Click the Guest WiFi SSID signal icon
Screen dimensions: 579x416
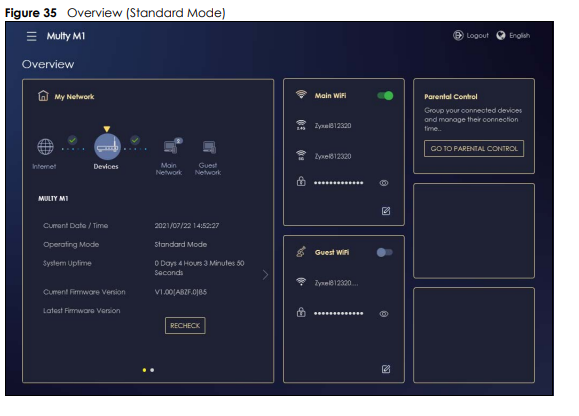coord(301,282)
